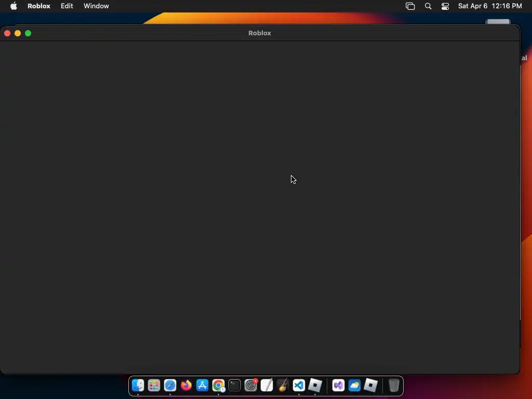This screenshot has height=399, width=532.
Task: Open Finder from the dock
Action: [138, 385]
